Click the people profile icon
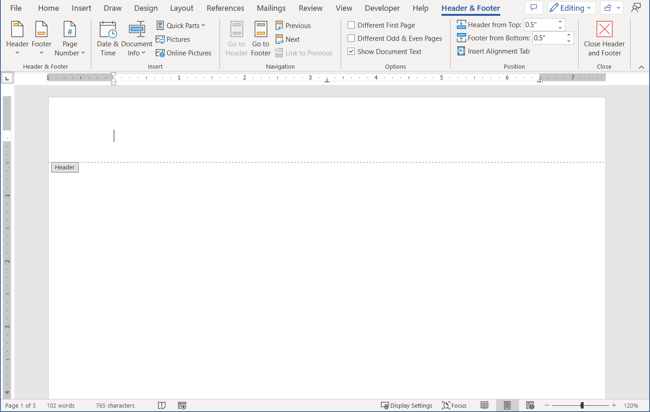 [x=636, y=8]
